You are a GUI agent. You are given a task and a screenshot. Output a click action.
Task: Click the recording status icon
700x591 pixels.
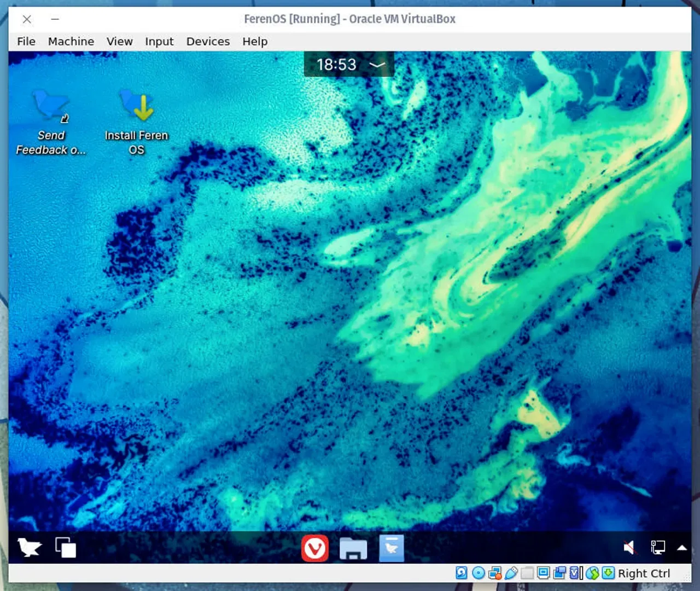coord(559,573)
